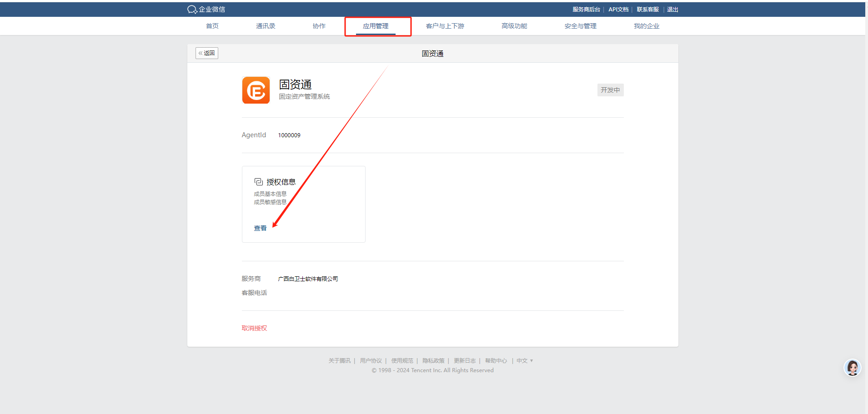Open the customer service avatar chat

coord(853,368)
